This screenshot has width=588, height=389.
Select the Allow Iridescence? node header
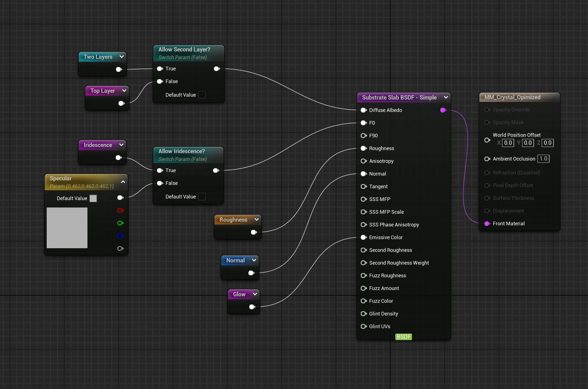(x=188, y=155)
